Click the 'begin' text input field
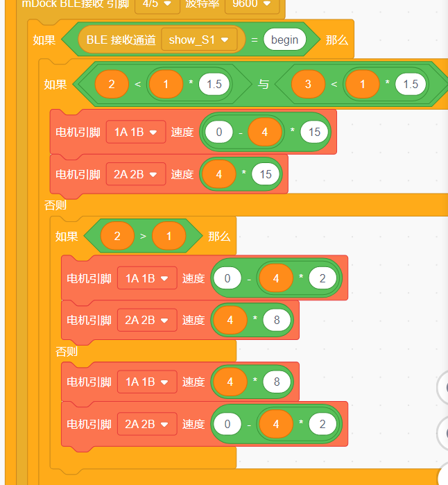 [x=284, y=40]
